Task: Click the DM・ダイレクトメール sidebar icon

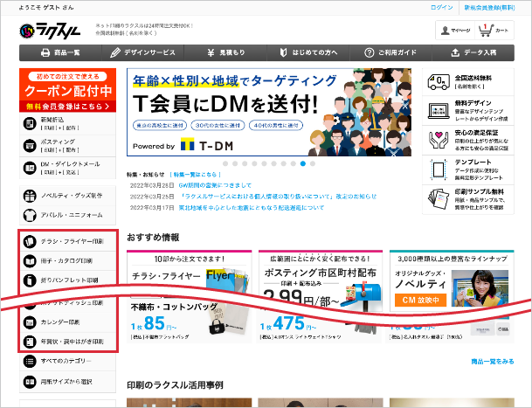Action: tap(30, 168)
